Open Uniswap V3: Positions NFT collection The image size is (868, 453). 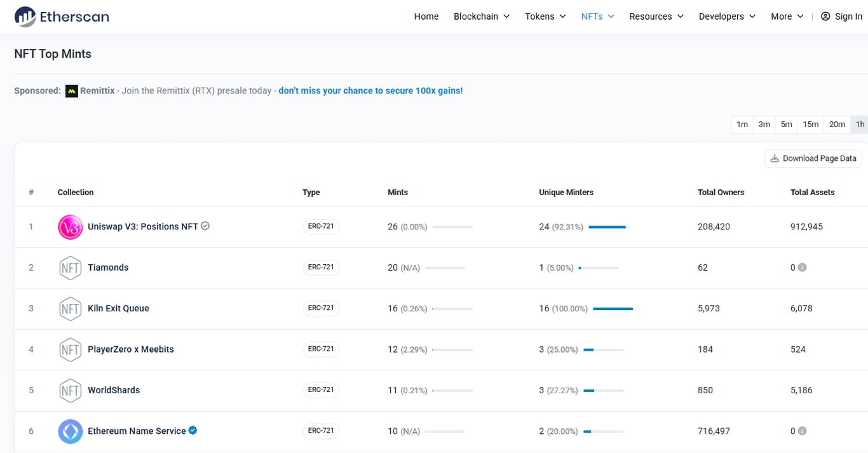tap(143, 227)
